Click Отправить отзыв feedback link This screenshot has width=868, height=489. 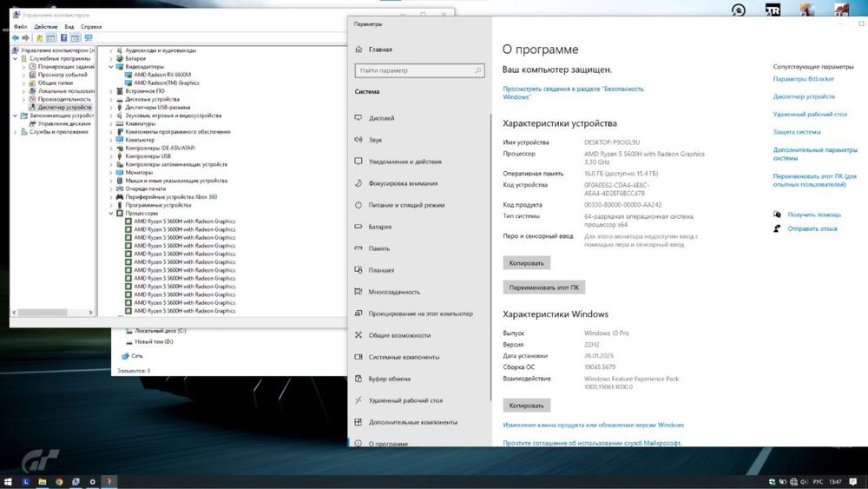click(x=812, y=228)
